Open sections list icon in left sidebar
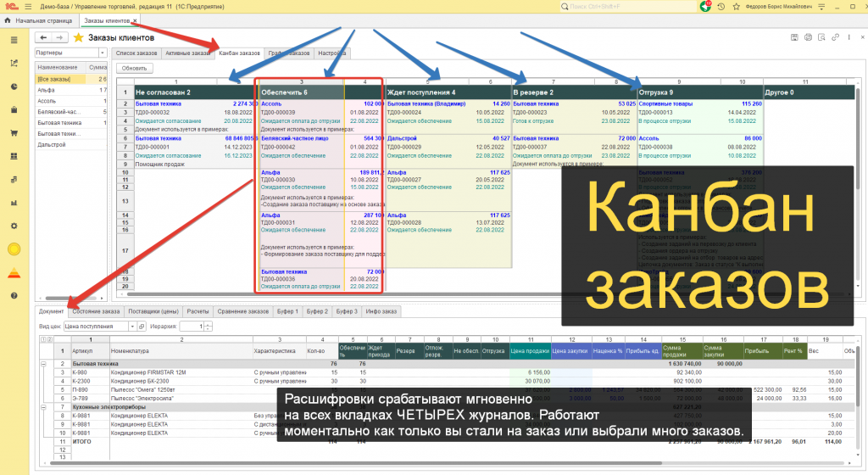Viewport: 868px width, 475px height. [x=14, y=40]
